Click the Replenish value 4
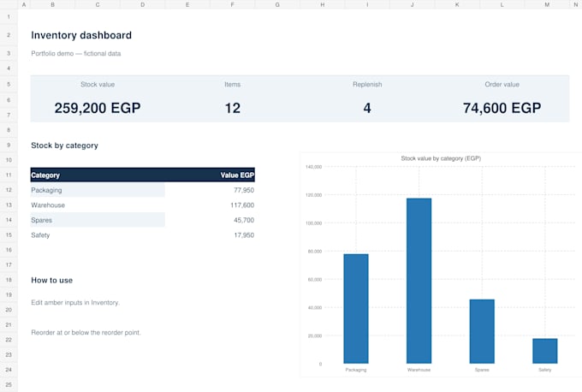Image resolution: width=582 pixels, height=392 pixels. point(367,108)
